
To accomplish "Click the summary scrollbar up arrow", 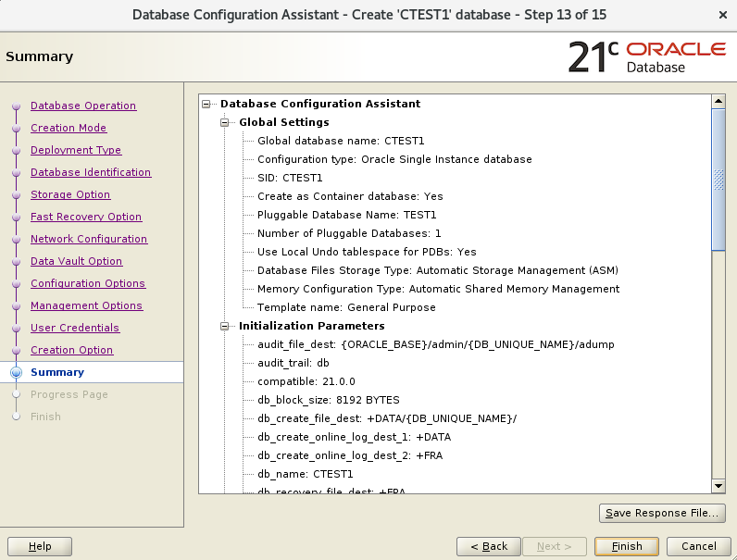I will pos(718,101).
